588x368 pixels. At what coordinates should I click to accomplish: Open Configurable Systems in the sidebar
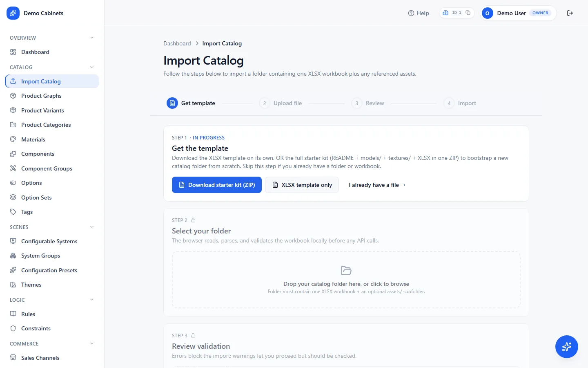coord(52,241)
